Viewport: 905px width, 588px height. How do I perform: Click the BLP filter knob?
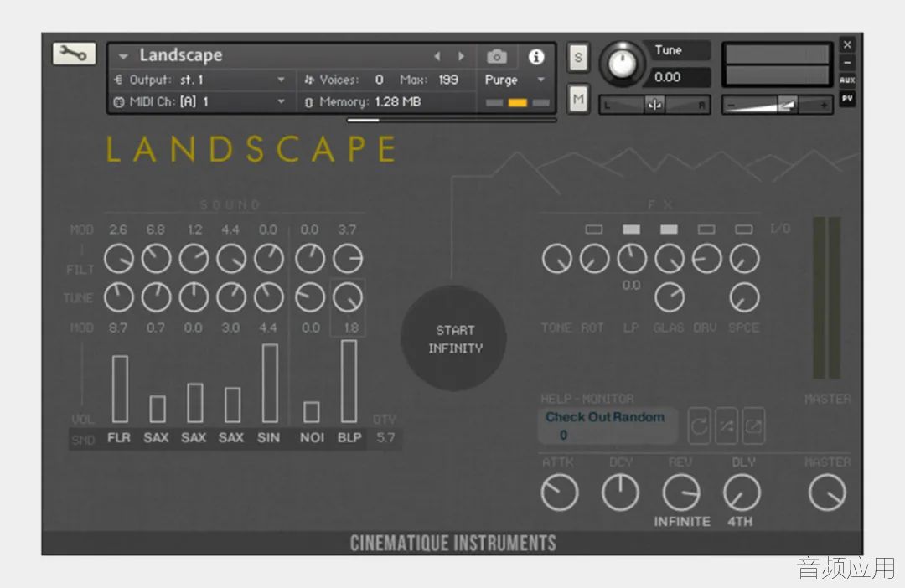348,259
